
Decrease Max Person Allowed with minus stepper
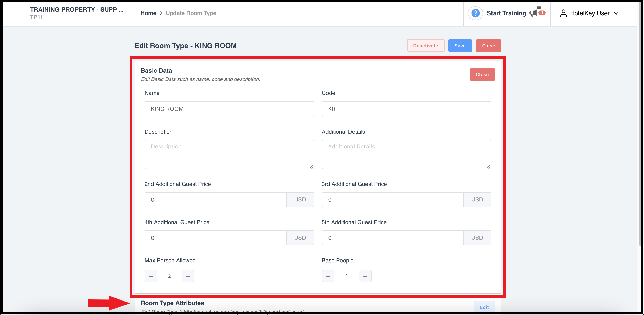coord(151,276)
